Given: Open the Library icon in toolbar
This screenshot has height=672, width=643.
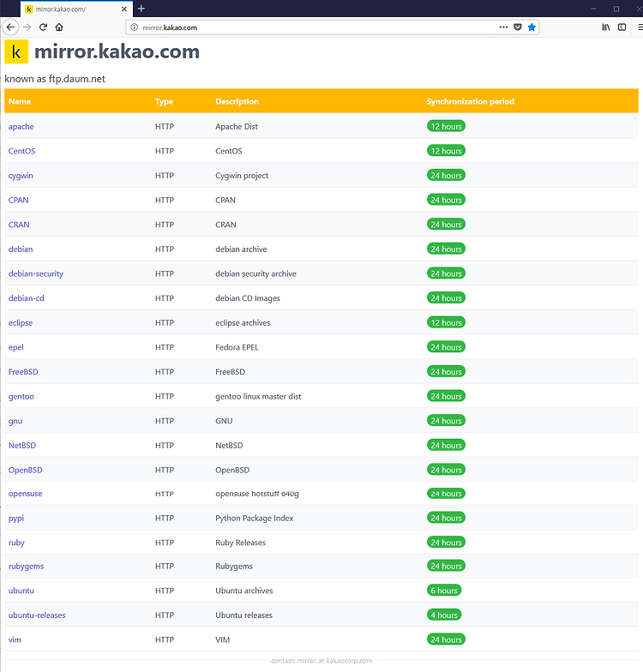Looking at the screenshot, I should pos(605,27).
